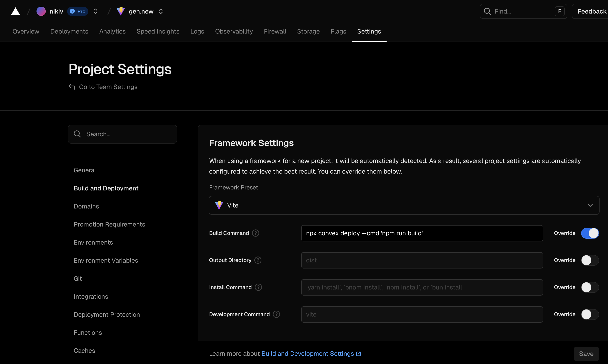Open Domains settings
This screenshot has height=364, width=608.
click(86, 206)
